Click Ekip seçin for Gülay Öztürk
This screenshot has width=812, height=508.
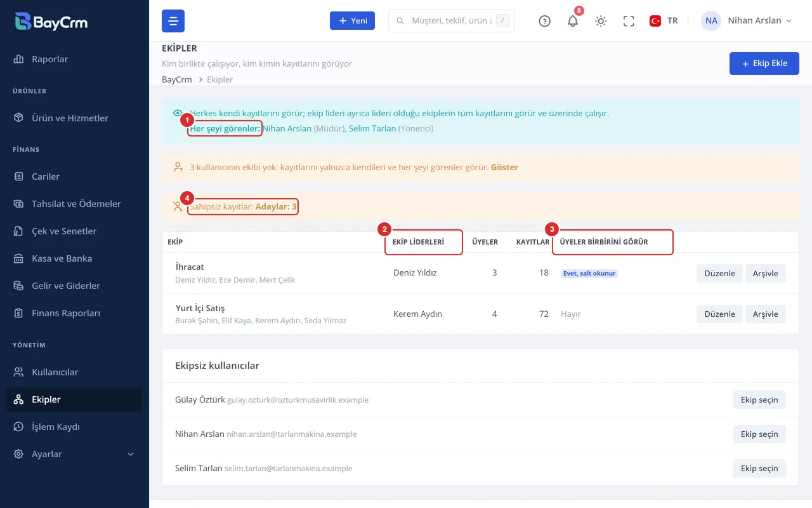759,400
